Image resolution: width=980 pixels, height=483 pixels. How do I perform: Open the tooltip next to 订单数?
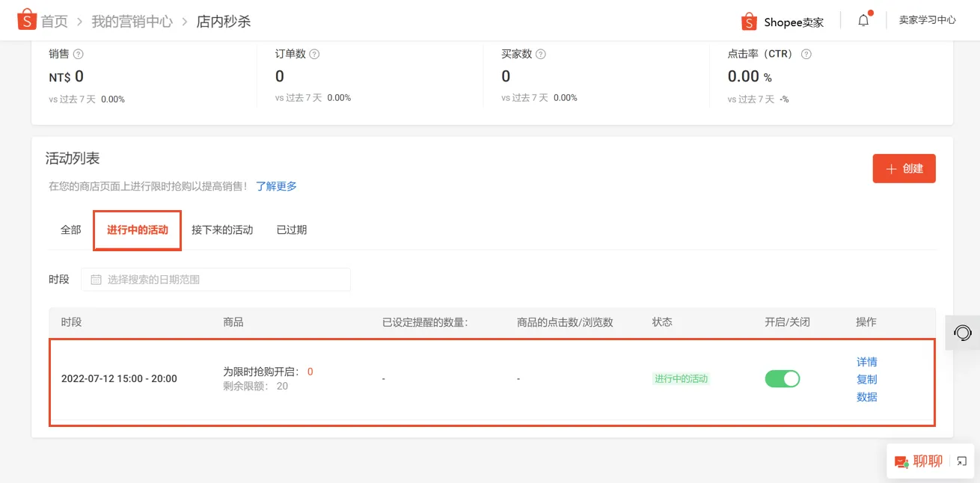(314, 53)
